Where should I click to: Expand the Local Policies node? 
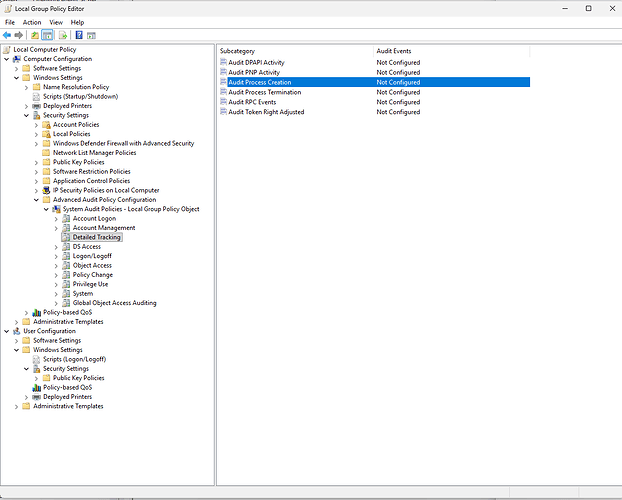(36, 134)
